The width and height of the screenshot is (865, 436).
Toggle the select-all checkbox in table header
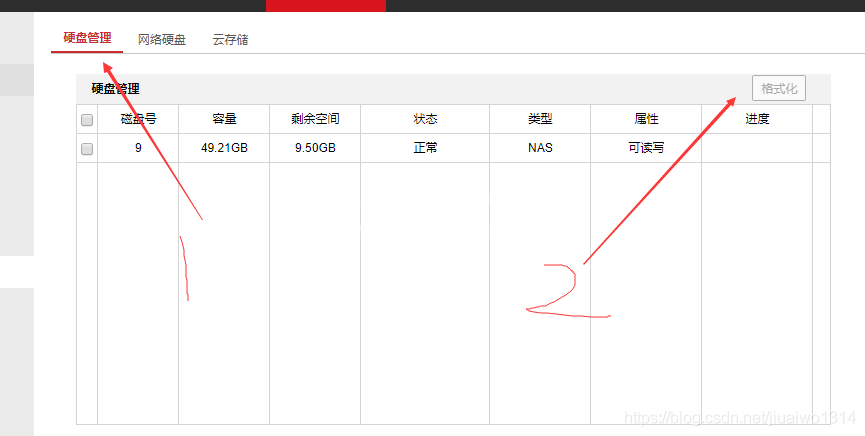tap(87, 120)
